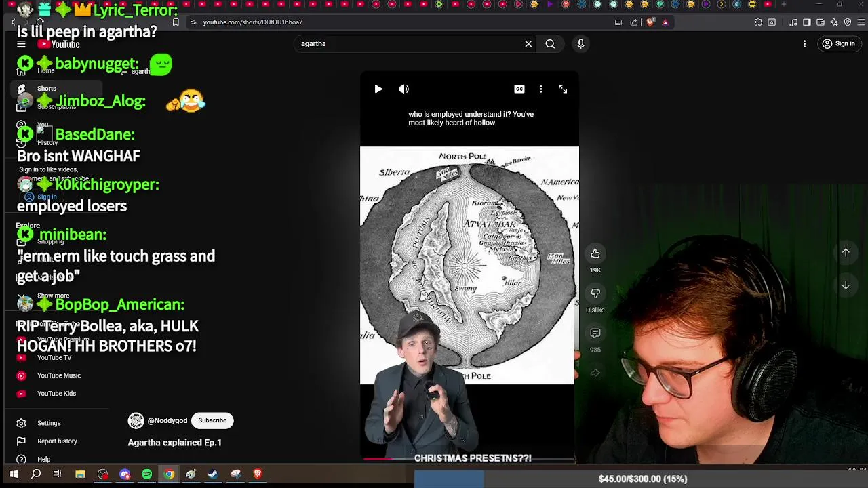Image resolution: width=868 pixels, height=488 pixels.
Task: Play the Short with the play button
Action: pyautogui.click(x=378, y=89)
